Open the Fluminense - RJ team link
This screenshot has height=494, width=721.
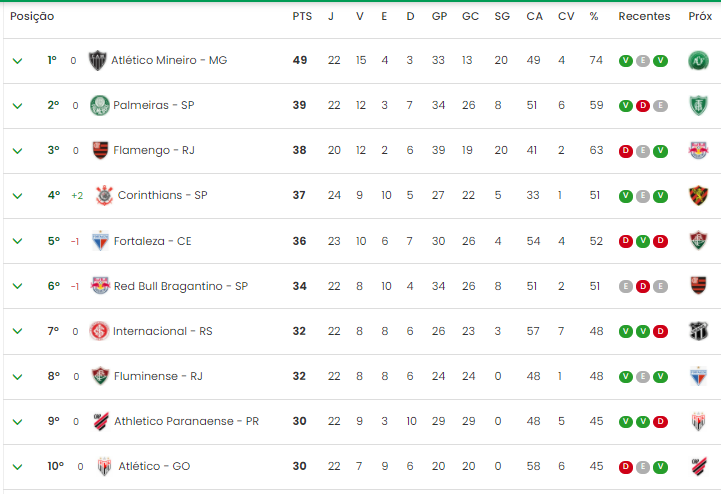coord(158,376)
